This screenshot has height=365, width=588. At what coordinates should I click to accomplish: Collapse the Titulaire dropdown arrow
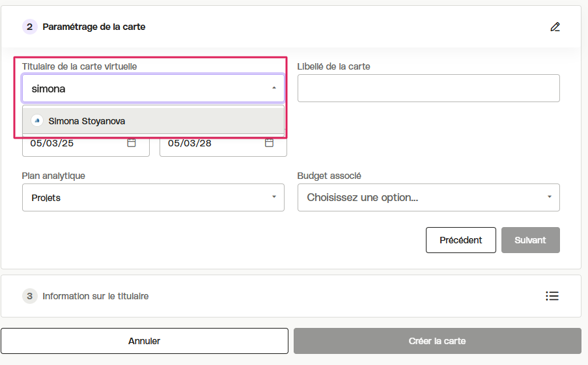click(x=274, y=88)
